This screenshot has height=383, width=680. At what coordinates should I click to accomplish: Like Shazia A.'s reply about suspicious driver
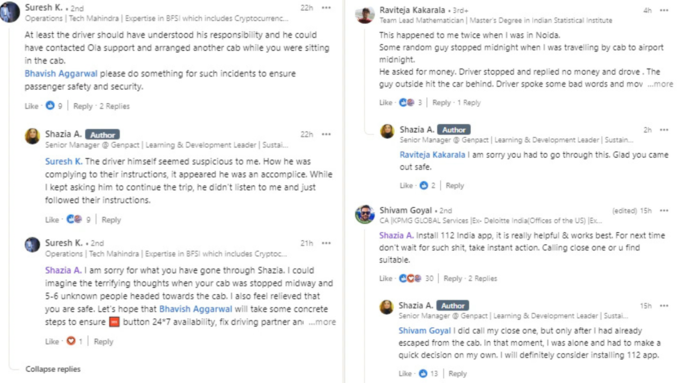pos(52,220)
